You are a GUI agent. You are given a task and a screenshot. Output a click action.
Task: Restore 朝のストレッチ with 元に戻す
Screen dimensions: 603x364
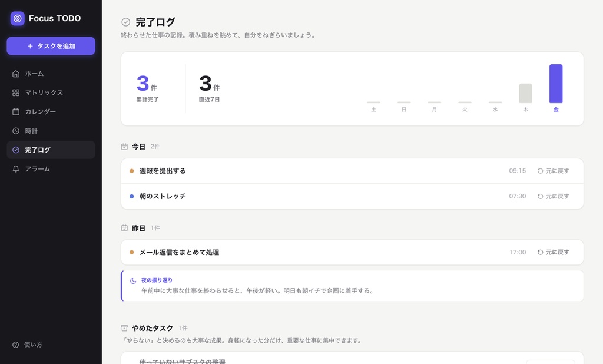tap(554, 196)
